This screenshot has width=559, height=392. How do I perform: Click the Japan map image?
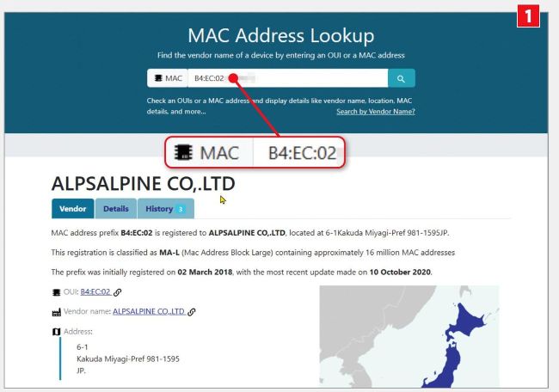tap(409, 336)
